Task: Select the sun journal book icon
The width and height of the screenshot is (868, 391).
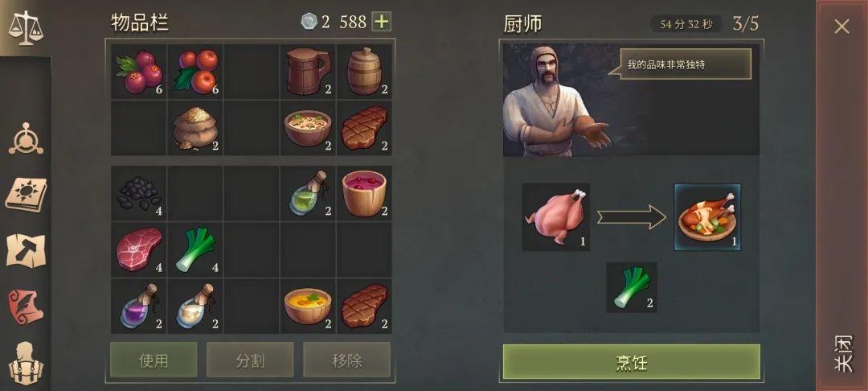Action: click(x=26, y=195)
